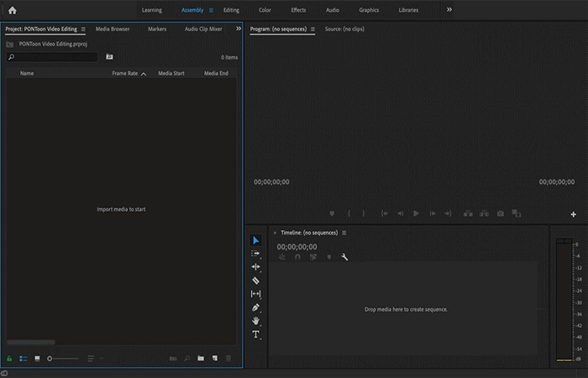Image resolution: width=588 pixels, height=378 pixels.
Task: Step forward one frame
Action: click(x=433, y=213)
